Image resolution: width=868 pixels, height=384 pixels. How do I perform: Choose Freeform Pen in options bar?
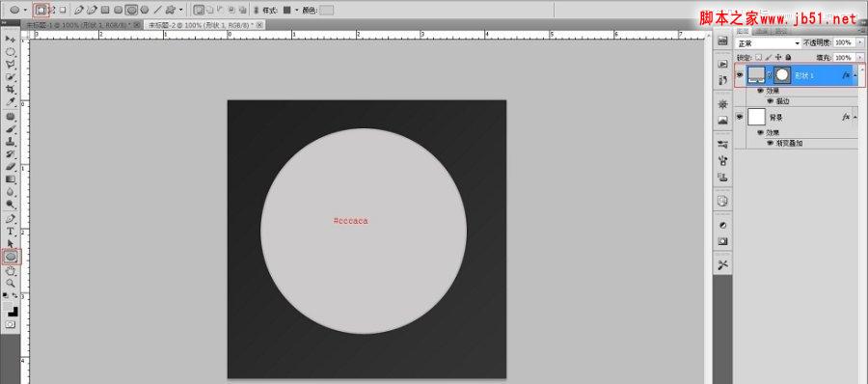(x=92, y=10)
